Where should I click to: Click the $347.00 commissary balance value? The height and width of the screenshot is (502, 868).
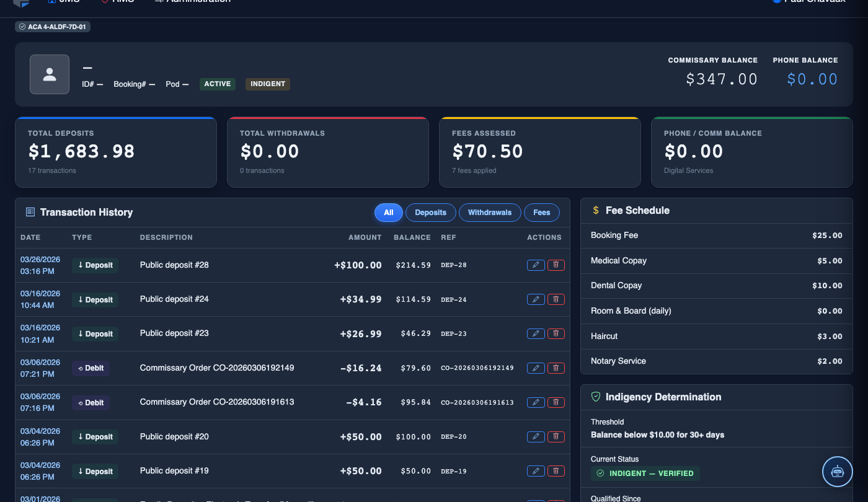point(722,79)
